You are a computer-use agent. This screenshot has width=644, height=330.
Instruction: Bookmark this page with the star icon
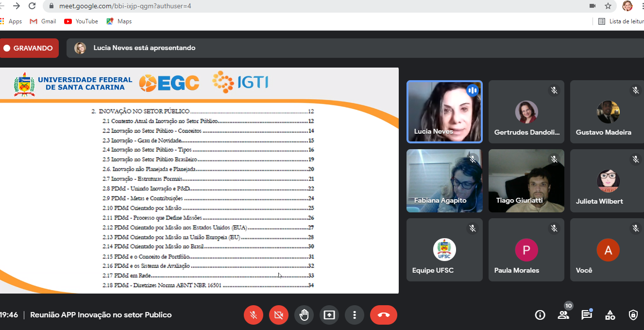pyautogui.click(x=608, y=6)
